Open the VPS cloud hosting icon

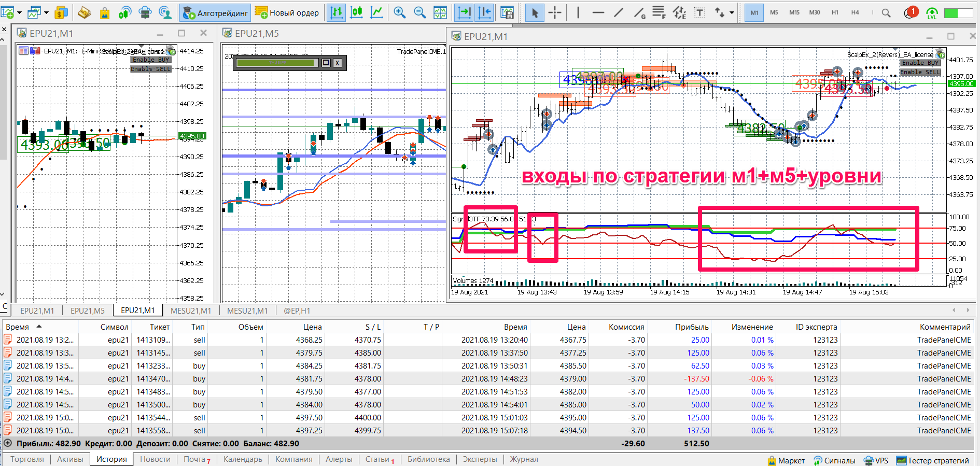pos(145,12)
